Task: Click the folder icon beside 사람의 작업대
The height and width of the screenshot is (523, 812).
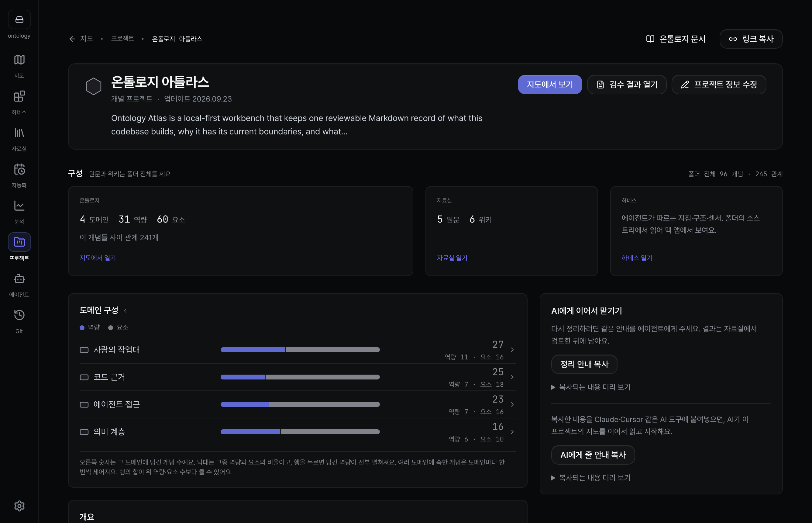Action: click(84, 350)
